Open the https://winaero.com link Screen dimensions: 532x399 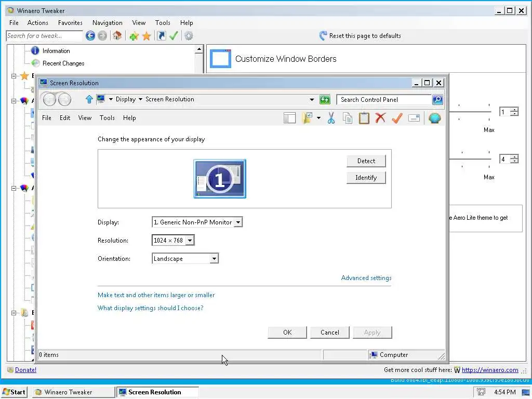pyautogui.click(x=490, y=370)
